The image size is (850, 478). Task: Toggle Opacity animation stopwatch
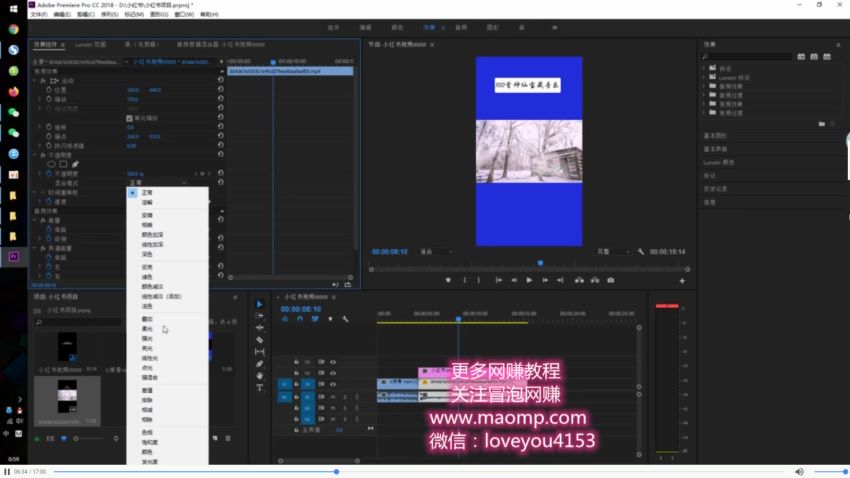49,173
